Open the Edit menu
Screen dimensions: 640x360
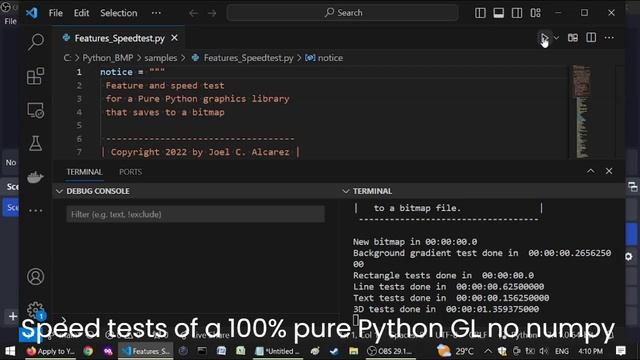(81, 13)
